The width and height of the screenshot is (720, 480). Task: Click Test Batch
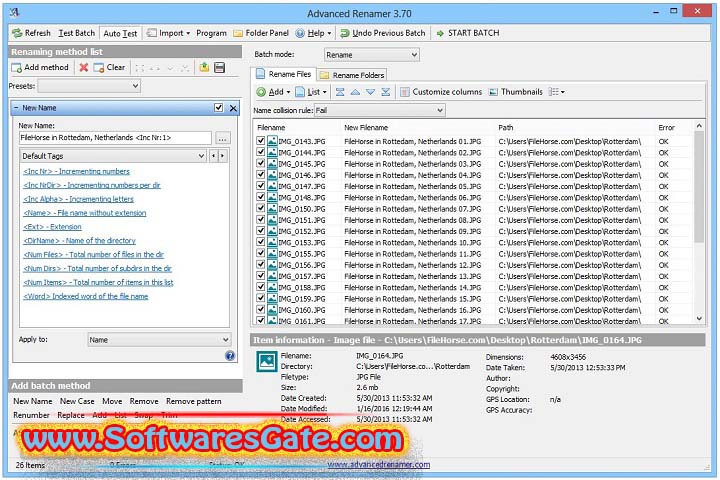76,33
